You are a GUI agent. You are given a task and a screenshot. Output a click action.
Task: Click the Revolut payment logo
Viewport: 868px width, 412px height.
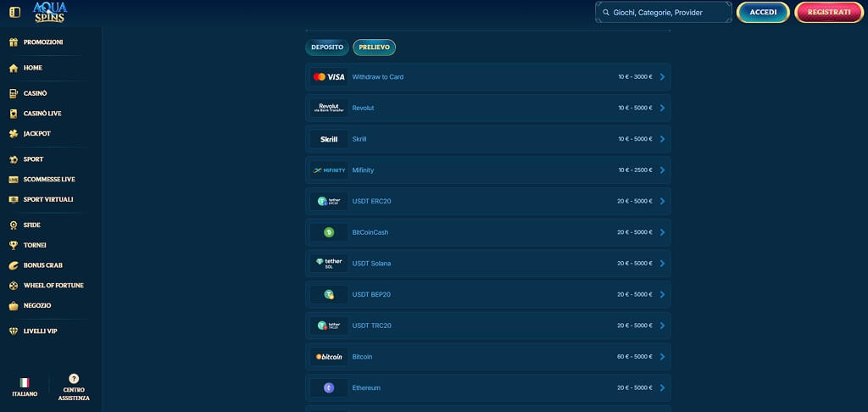[x=329, y=108]
